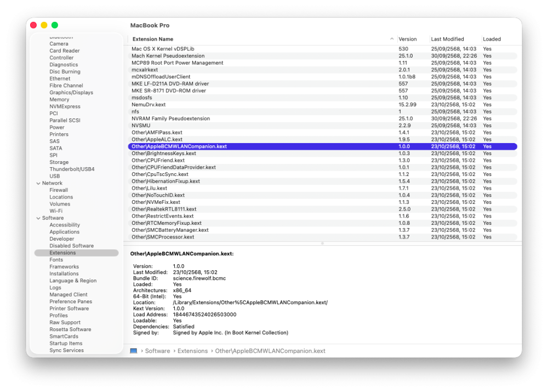This screenshot has width=548, height=392.
Task: Select Startup Items in sidebar
Action: tap(66, 343)
